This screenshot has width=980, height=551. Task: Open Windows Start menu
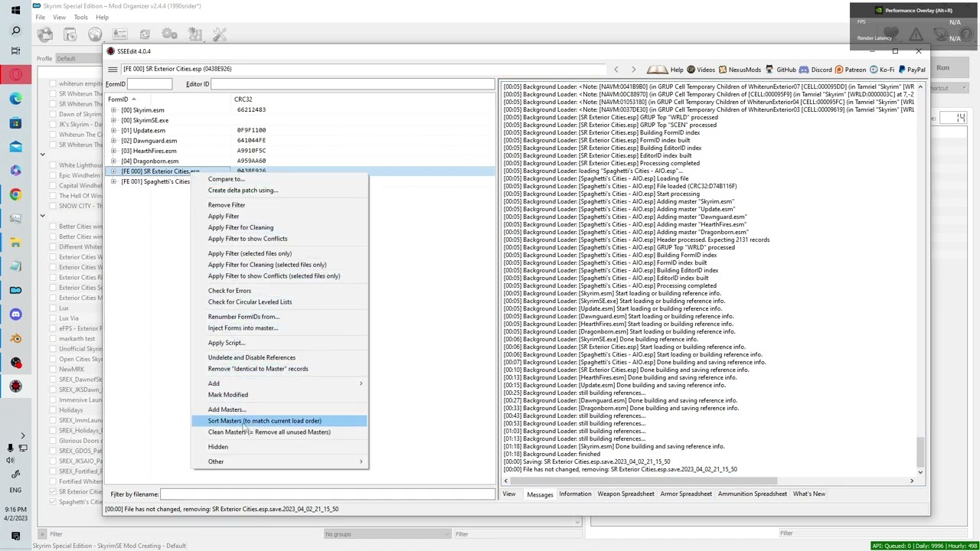pos(15,11)
